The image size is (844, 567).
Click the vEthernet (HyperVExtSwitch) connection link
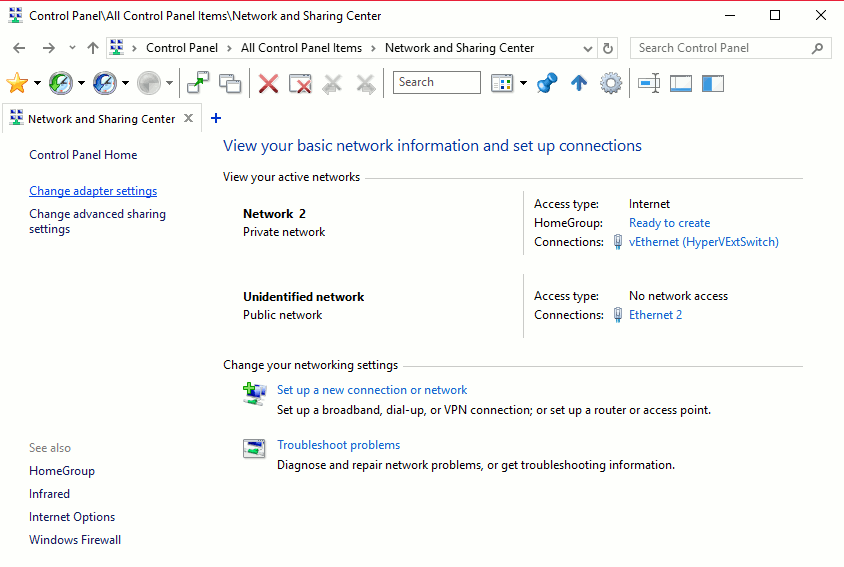click(703, 242)
